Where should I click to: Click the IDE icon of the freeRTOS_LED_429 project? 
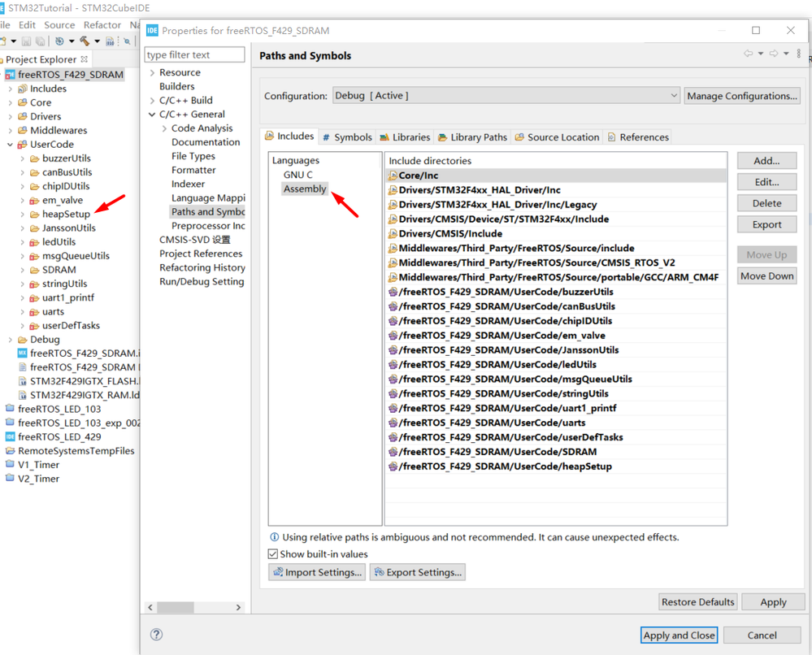[x=10, y=436]
